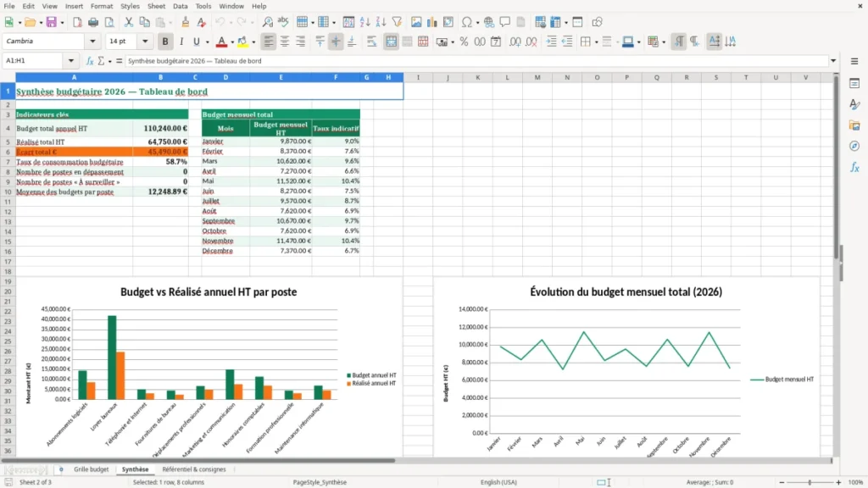
Task: Click the AutoSum sigma button
Action: click(x=101, y=61)
